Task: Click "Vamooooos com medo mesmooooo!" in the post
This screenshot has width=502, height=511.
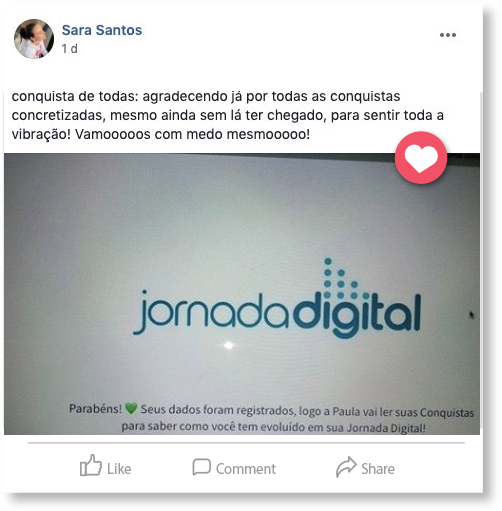Action: click(193, 135)
